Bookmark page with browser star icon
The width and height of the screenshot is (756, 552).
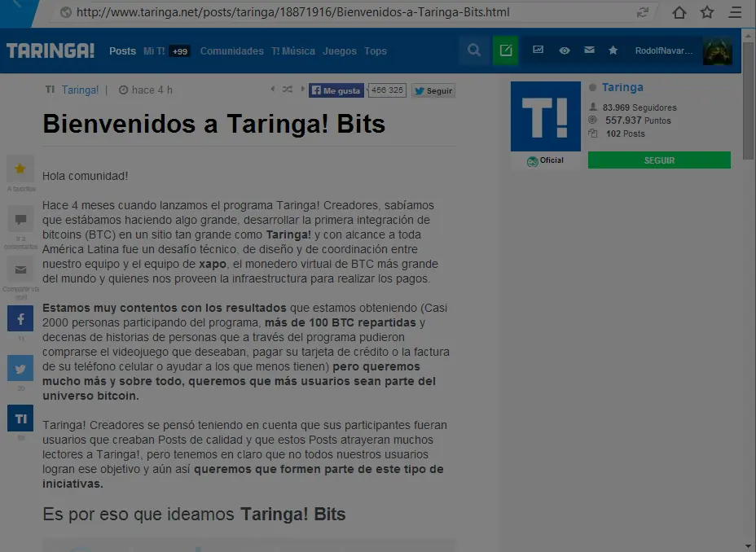[707, 12]
